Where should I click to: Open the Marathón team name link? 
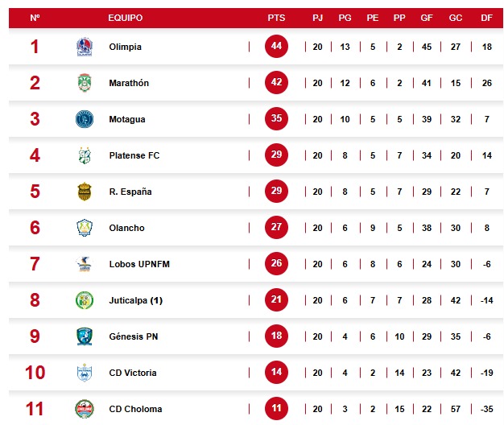129,83
